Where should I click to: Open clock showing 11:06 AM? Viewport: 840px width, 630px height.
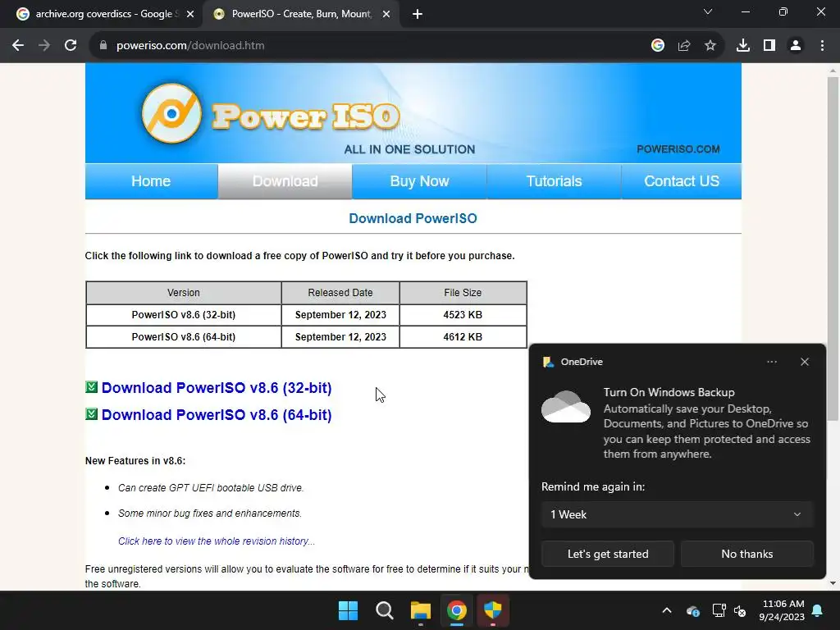tap(782, 610)
